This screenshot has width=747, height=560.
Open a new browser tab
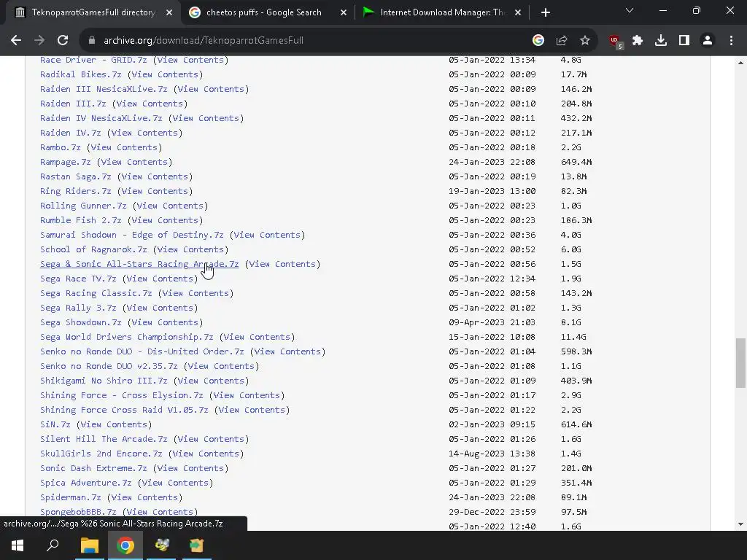tap(546, 12)
